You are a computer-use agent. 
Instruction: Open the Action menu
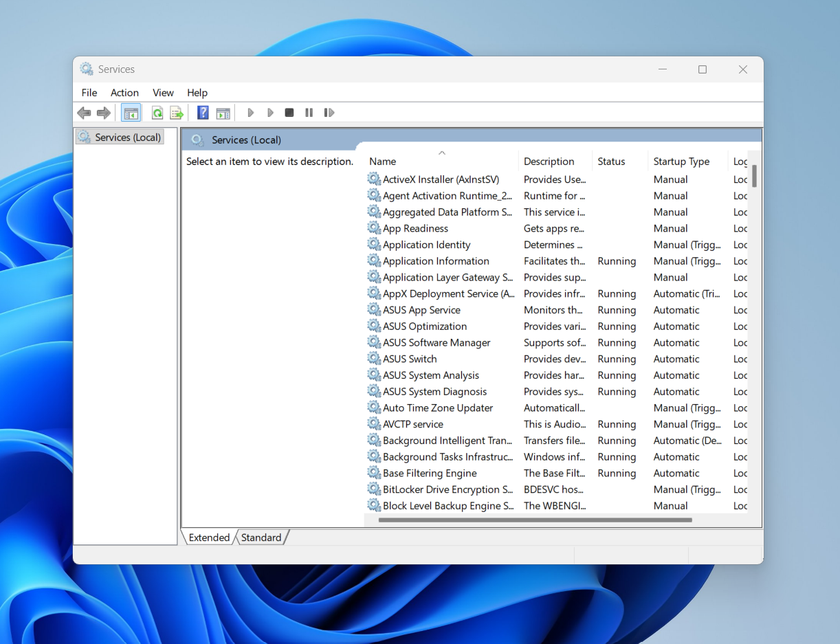click(x=124, y=93)
